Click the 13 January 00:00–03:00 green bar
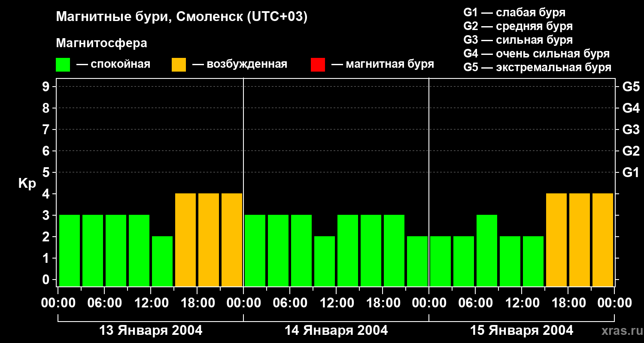Image resolution: width=644 pixels, height=343 pixels. (70, 250)
